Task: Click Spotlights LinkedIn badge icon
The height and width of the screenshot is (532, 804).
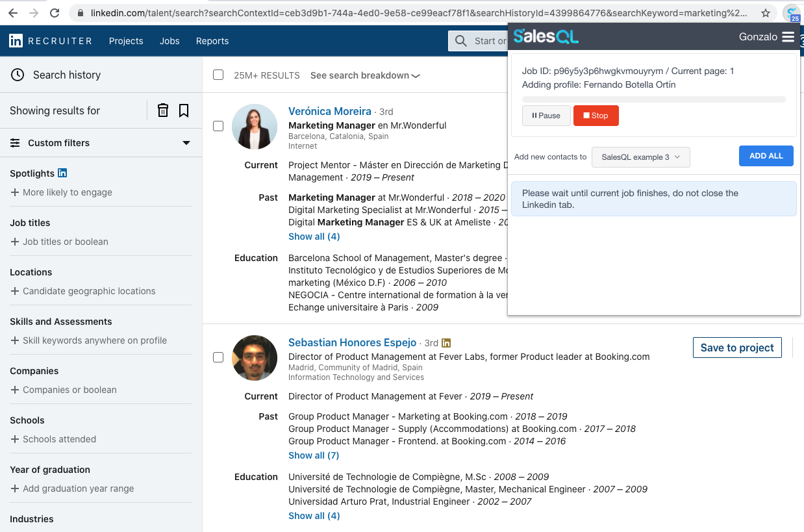Action: pyautogui.click(x=62, y=173)
